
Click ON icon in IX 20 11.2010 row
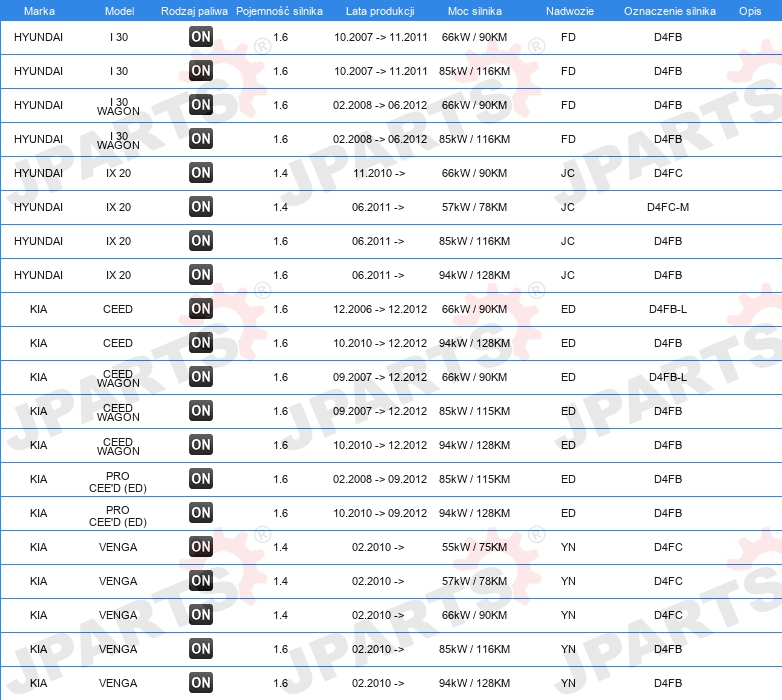pyautogui.click(x=201, y=173)
